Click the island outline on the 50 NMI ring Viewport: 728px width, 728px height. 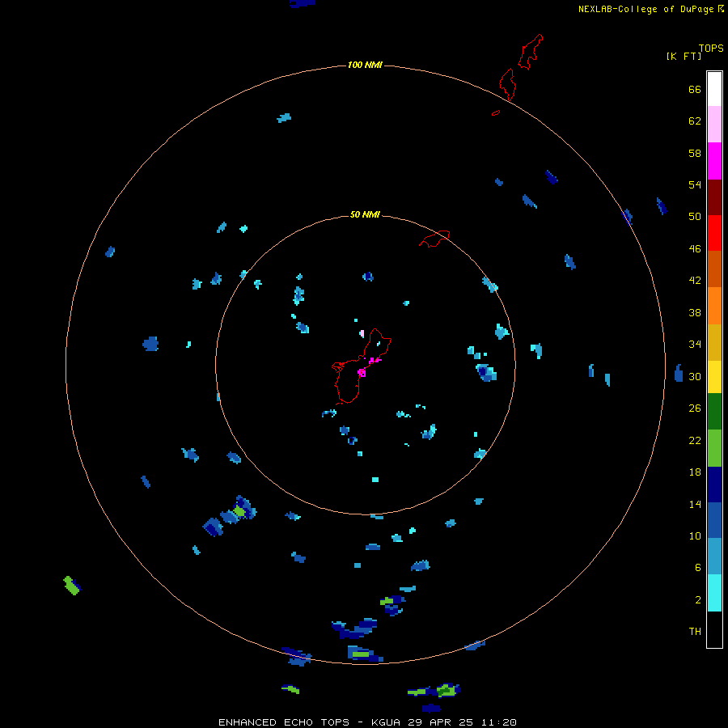(434, 238)
